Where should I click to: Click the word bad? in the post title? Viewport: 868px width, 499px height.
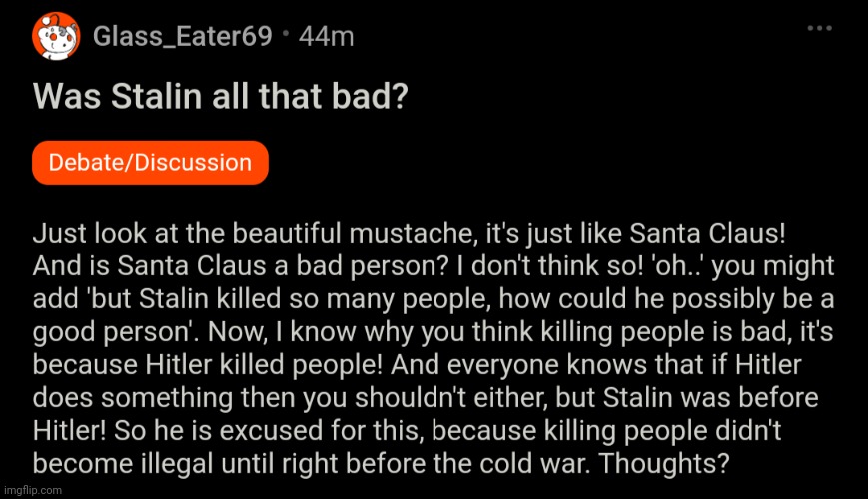[370, 96]
